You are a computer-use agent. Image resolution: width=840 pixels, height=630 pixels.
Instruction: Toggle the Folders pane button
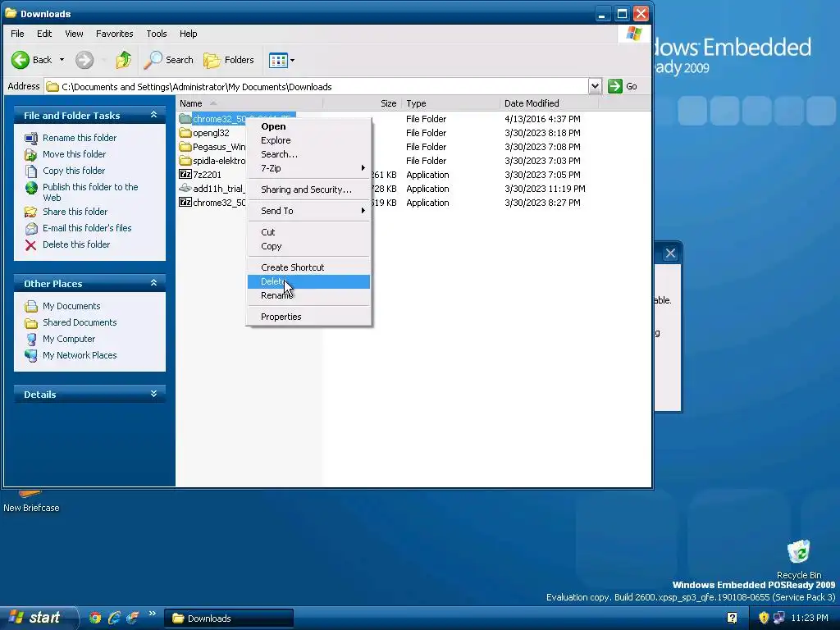pos(229,60)
